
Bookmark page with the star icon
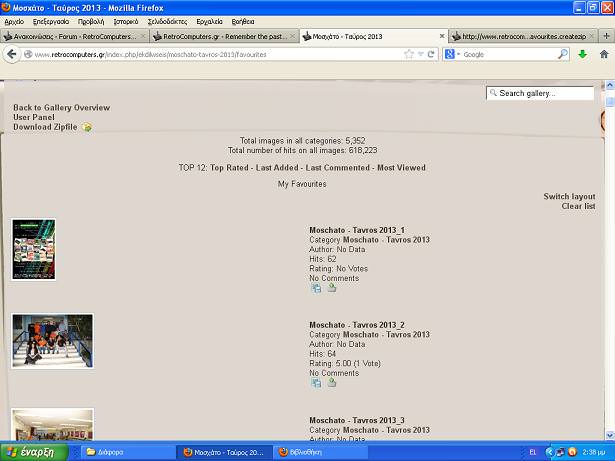tap(408, 54)
